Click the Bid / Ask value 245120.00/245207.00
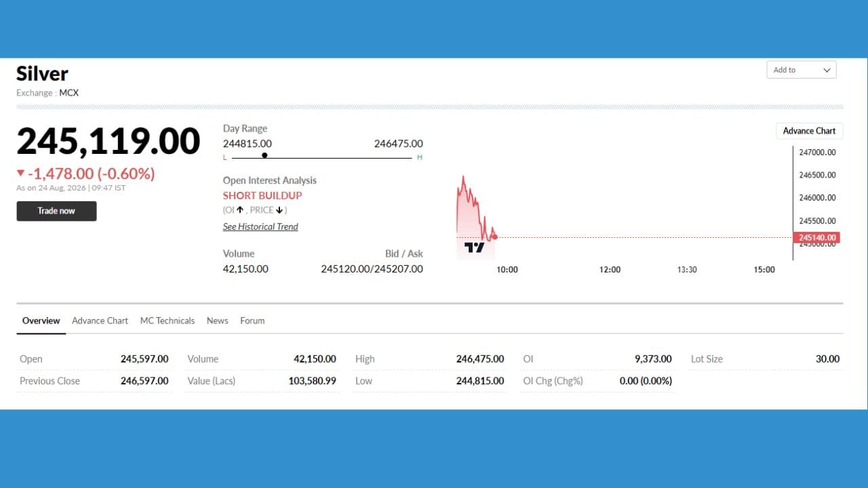The width and height of the screenshot is (868, 488). click(372, 269)
